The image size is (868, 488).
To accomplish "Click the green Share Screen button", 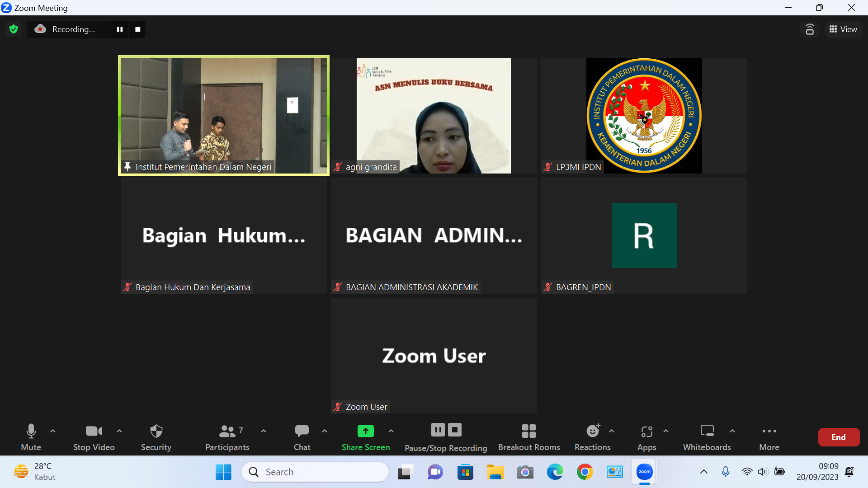I will pyautogui.click(x=365, y=437).
